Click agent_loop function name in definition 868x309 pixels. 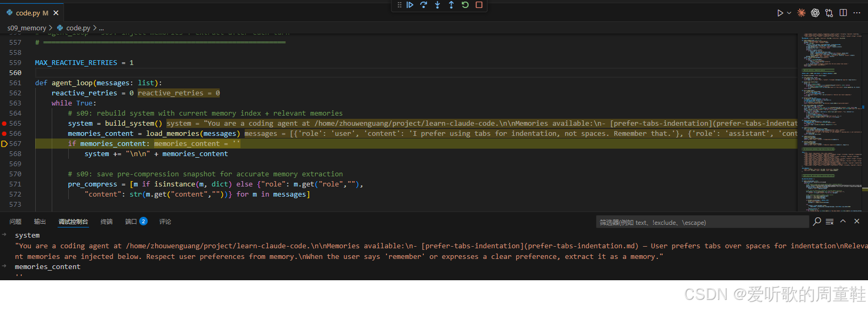click(72, 83)
